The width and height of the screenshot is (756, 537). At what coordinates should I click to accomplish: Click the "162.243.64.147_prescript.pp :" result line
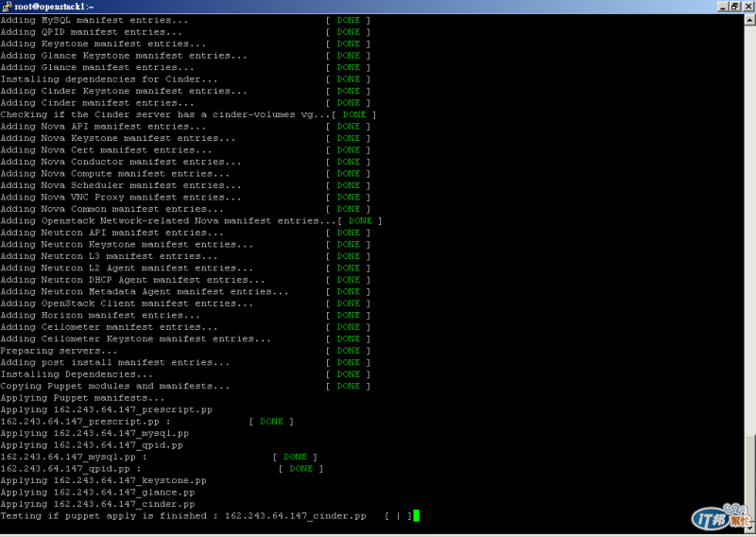tap(147, 422)
